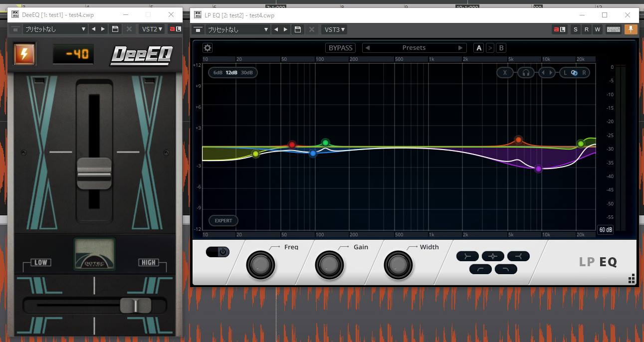Viewport: 644px width, 342px height.
Task: Click the BYPASS button in LP EQ
Action: (341, 48)
